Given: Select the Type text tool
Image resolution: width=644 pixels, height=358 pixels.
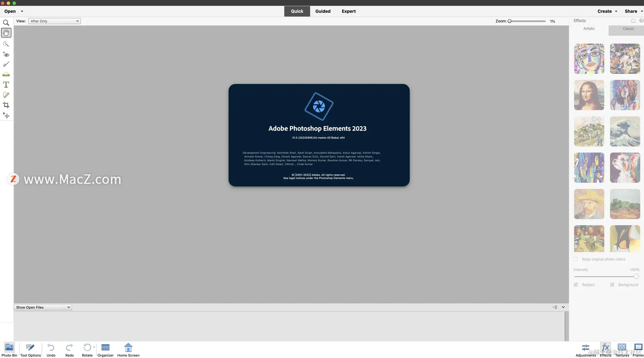Looking at the screenshot, I should coord(6,85).
